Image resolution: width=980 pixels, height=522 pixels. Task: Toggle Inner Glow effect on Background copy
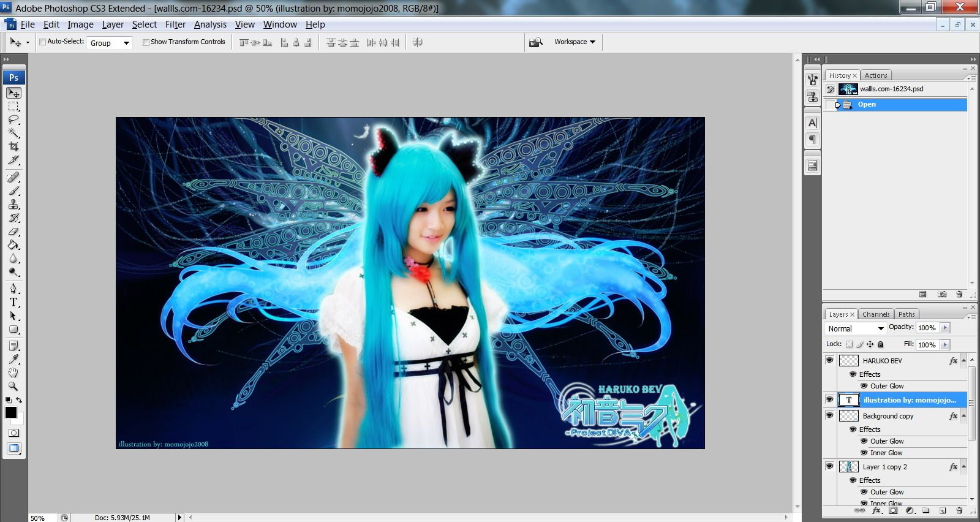(864, 453)
